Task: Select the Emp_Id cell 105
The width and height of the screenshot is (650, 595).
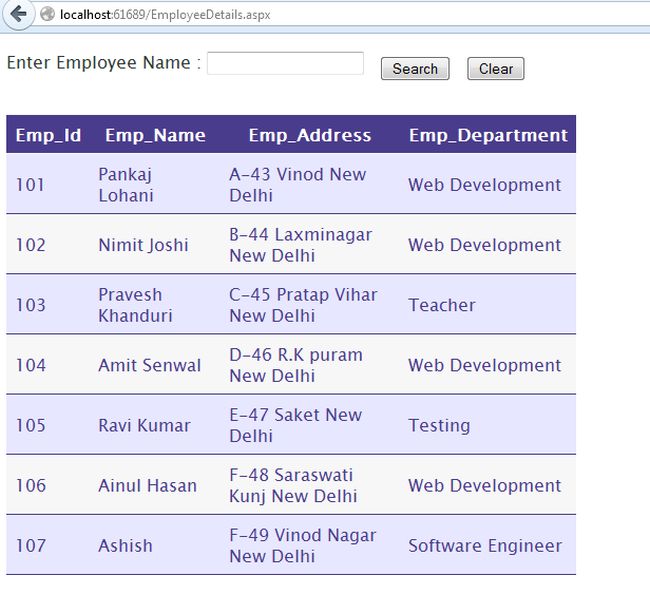Action: 31,425
